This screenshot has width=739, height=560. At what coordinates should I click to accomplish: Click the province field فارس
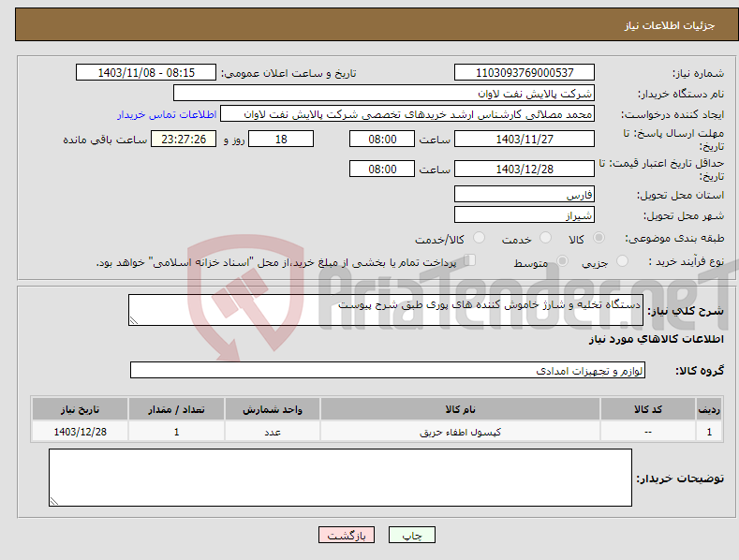click(525, 194)
